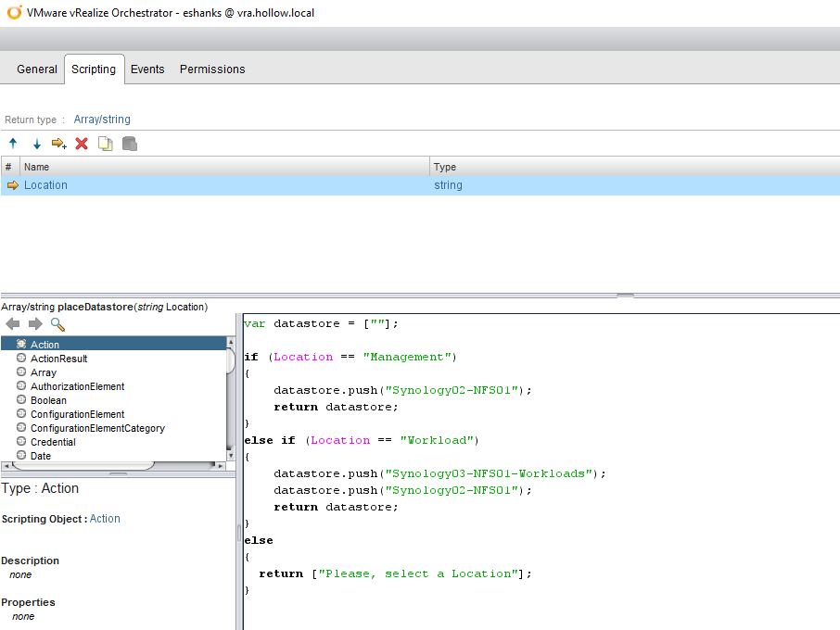This screenshot has height=630, width=840.
Task: Open the Action scripting object link
Action: tap(105, 519)
